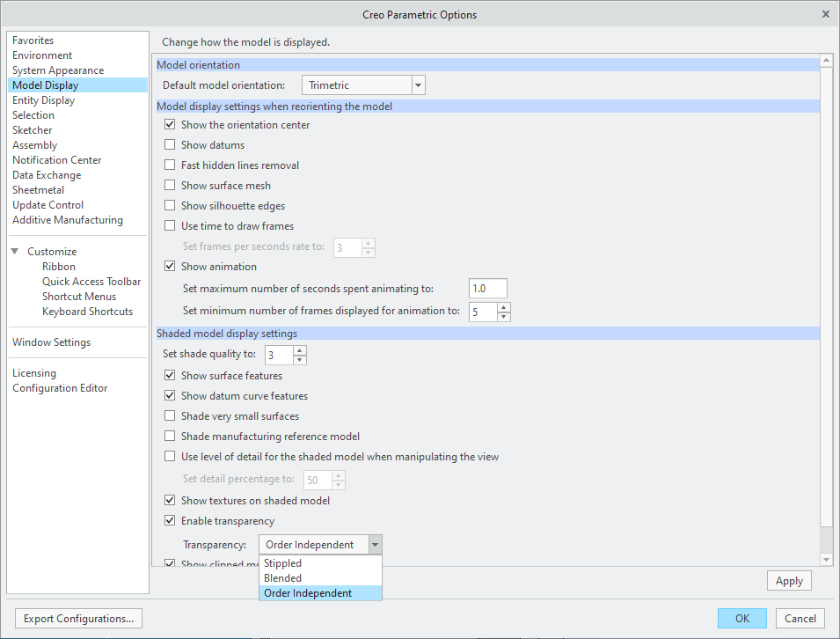Viewport: 840px width, 639px height.
Task: Increase minimum animation frames up arrow
Action: point(503,306)
